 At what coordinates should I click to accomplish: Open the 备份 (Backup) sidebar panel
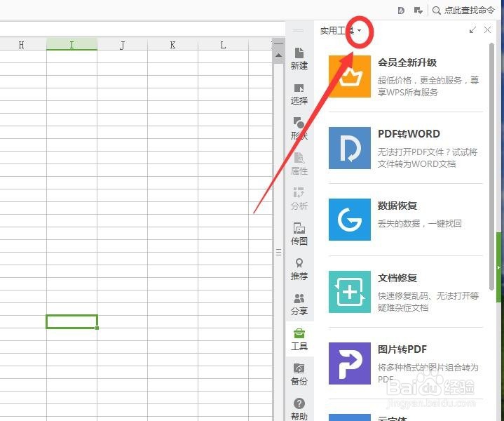299,374
